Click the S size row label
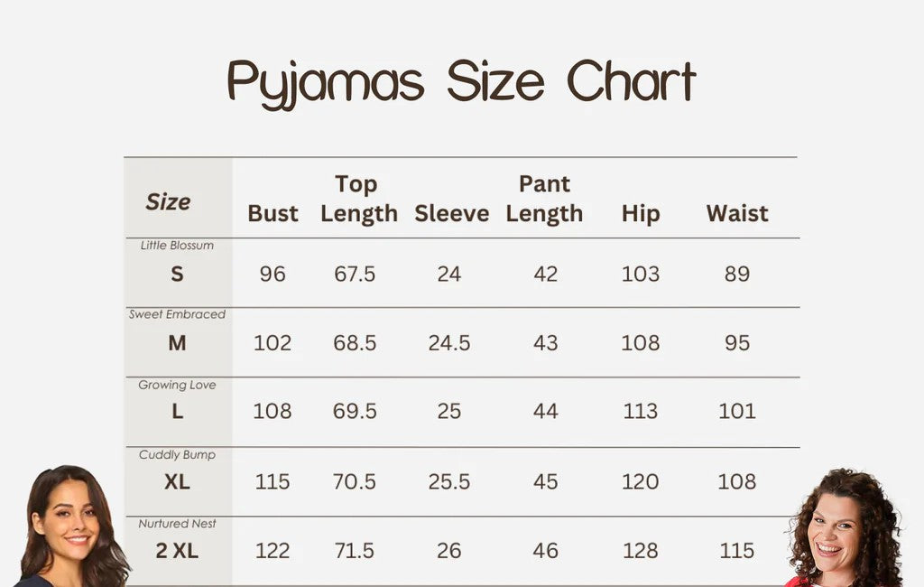 [x=177, y=274]
